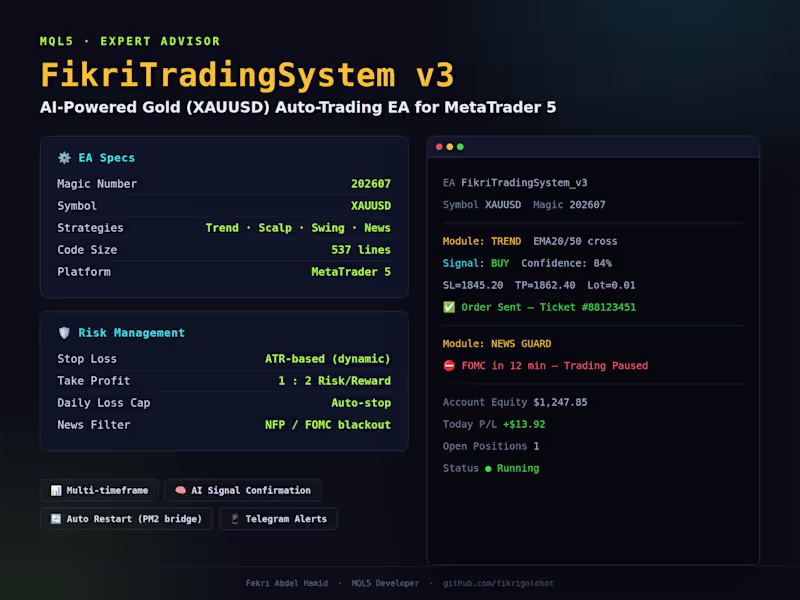The width and height of the screenshot is (800, 600).
Task: Click the AI-Powered Gold subtitle
Action: click(x=298, y=107)
